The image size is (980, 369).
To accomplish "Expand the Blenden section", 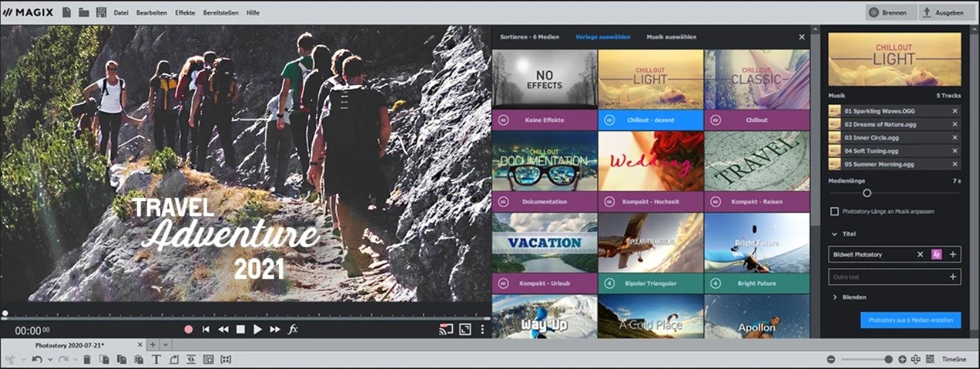I will (835, 297).
